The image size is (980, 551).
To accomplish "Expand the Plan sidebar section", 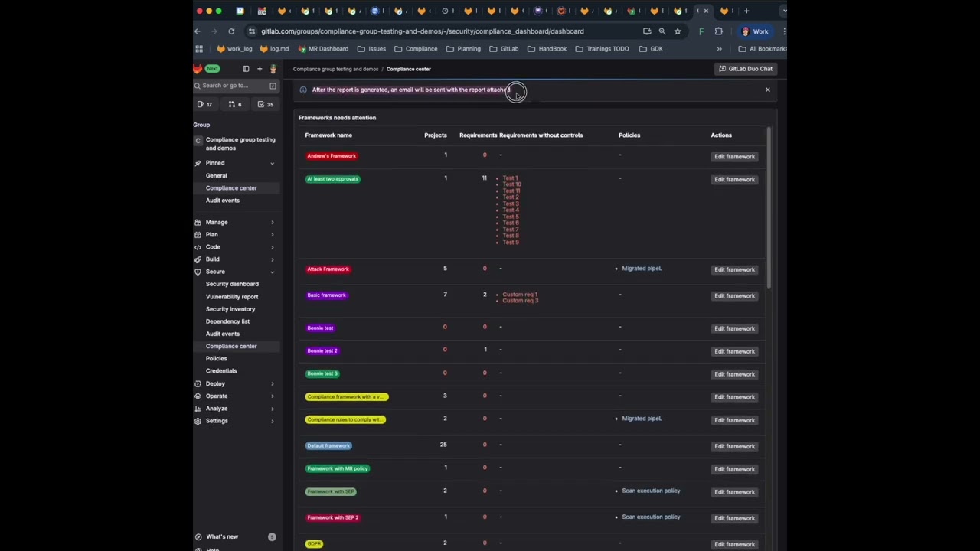I will 235,234.
